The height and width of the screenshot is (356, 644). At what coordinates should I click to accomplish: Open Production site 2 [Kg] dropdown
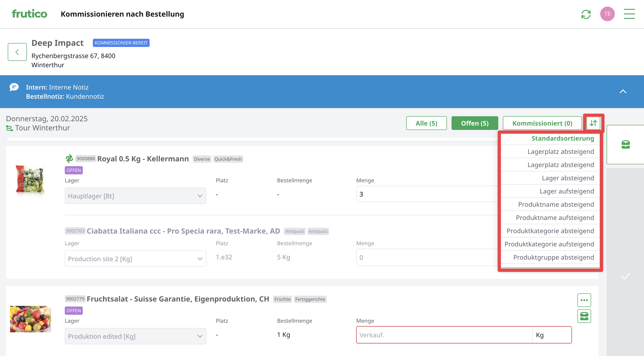135,259
